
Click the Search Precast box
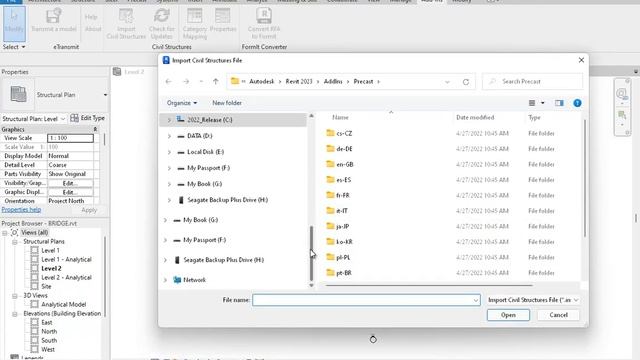[532, 82]
